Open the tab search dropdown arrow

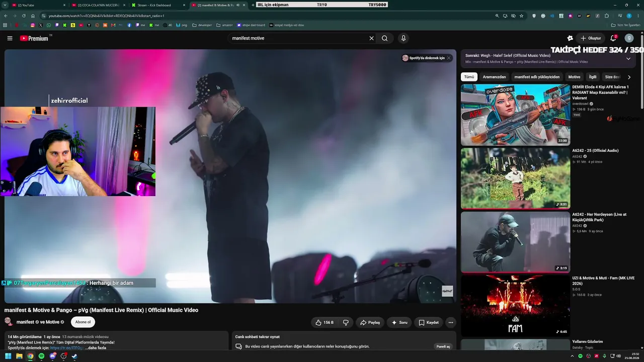[6, 5]
